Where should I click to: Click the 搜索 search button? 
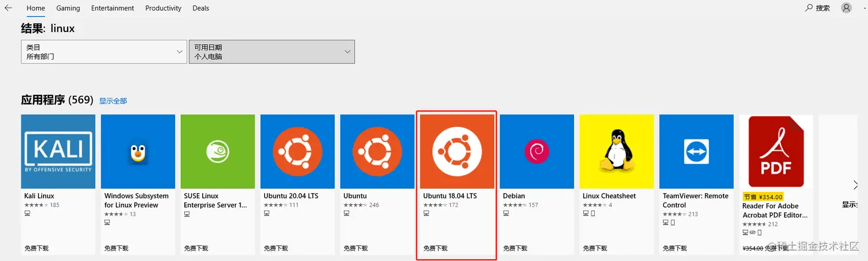tap(817, 8)
